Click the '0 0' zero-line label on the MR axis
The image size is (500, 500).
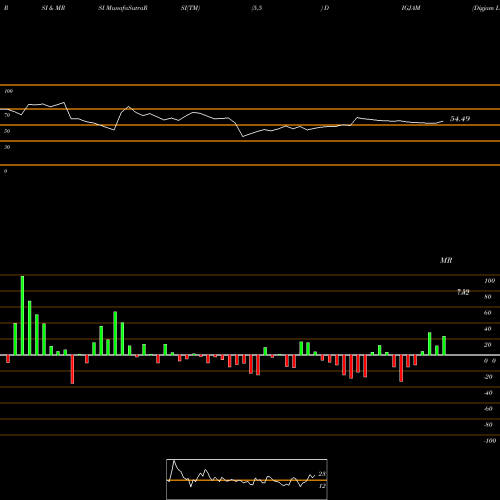pyautogui.click(x=490, y=361)
